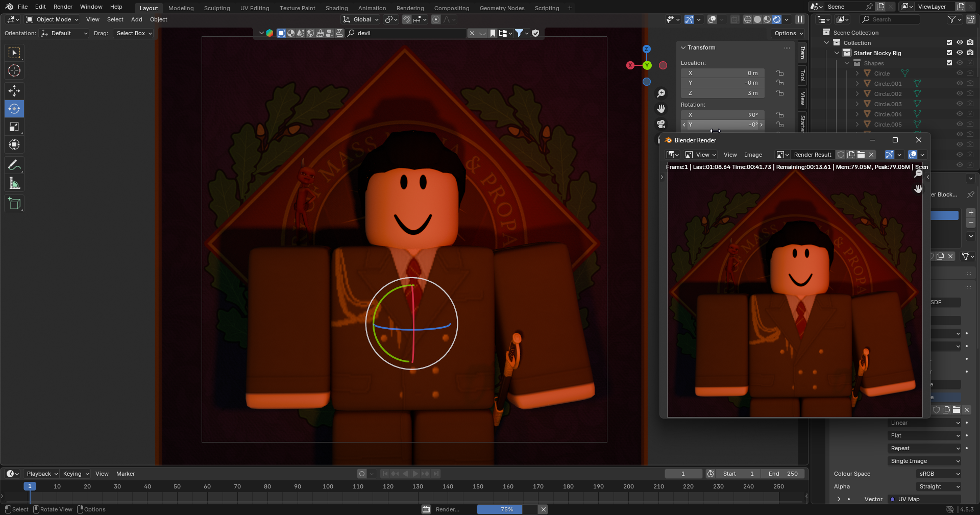Viewport: 980px width, 515px height.
Task: Click the Options button in viewport header
Action: point(789,33)
